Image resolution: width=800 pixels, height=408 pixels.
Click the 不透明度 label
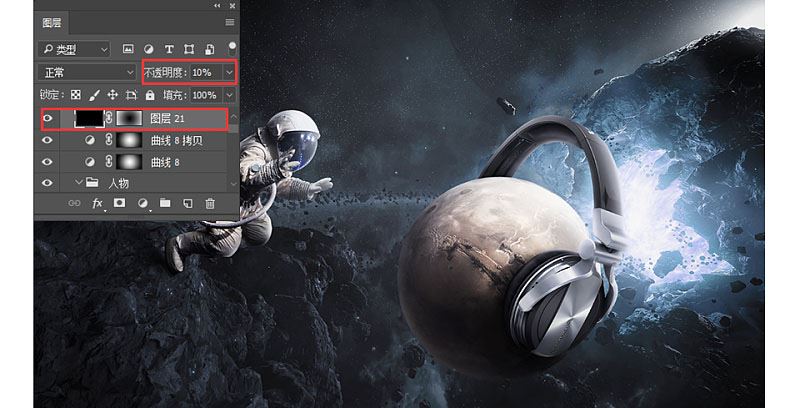tap(165, 72)
